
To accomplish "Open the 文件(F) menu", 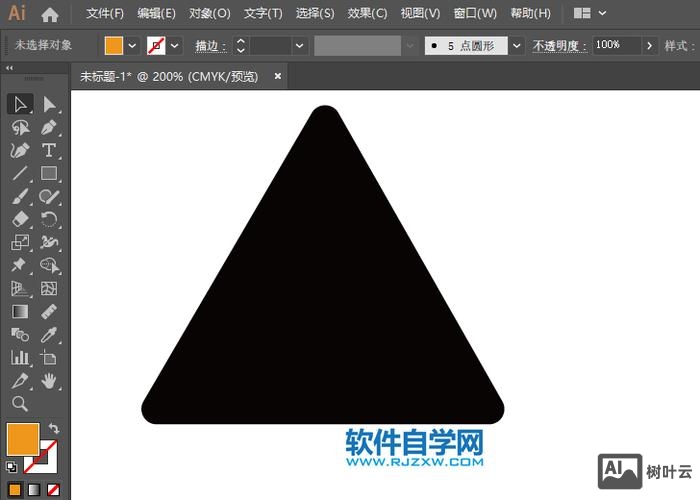I will tap(105, 13).
